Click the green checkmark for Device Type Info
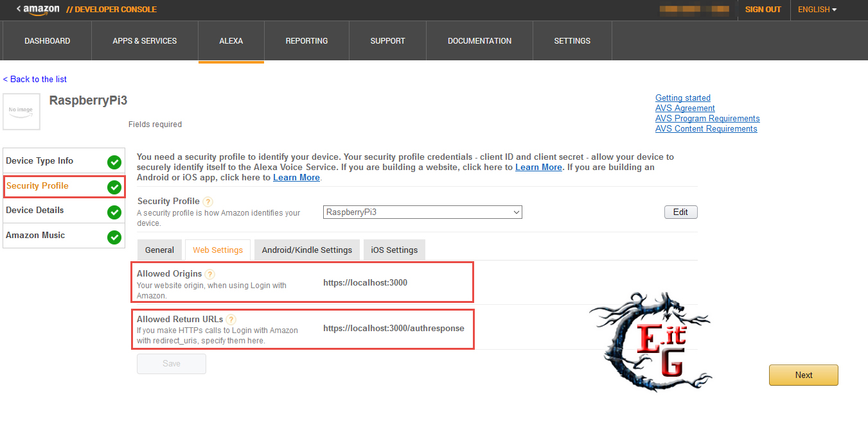 pyautogui.click(x=114, y=162)
